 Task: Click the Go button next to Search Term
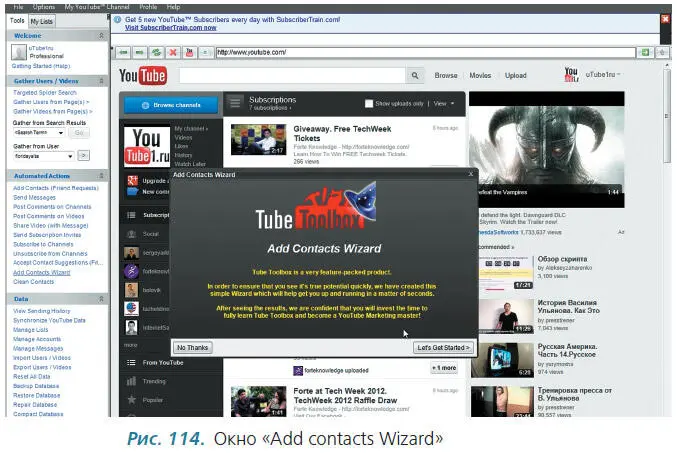coord(79,133)
